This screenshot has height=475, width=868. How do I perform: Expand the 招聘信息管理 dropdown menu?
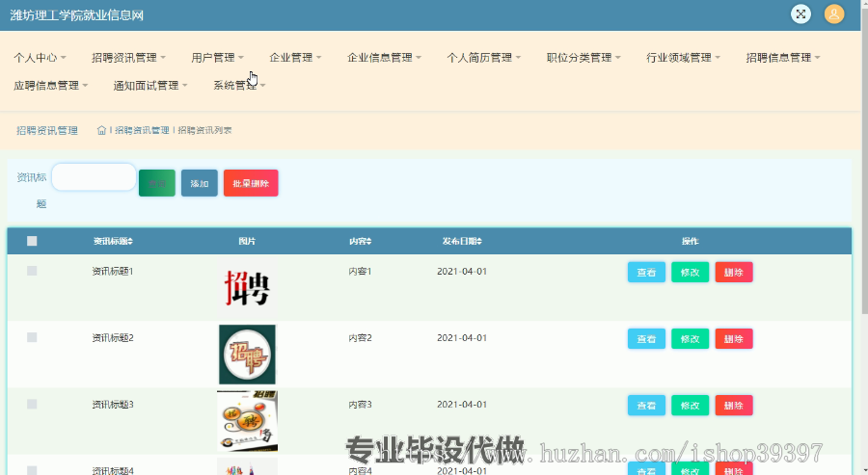click(783, 58)
